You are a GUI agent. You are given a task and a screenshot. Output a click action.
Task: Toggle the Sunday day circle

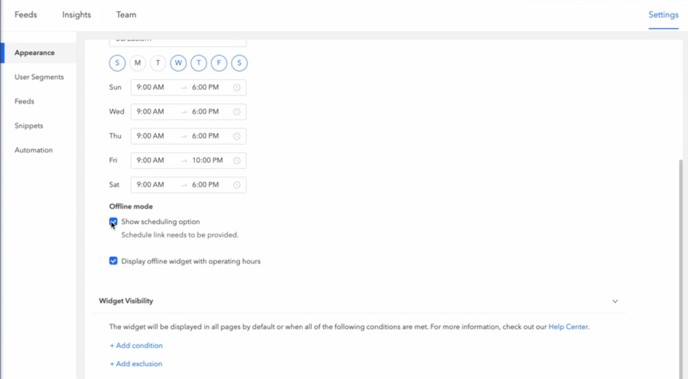[117, 63]
